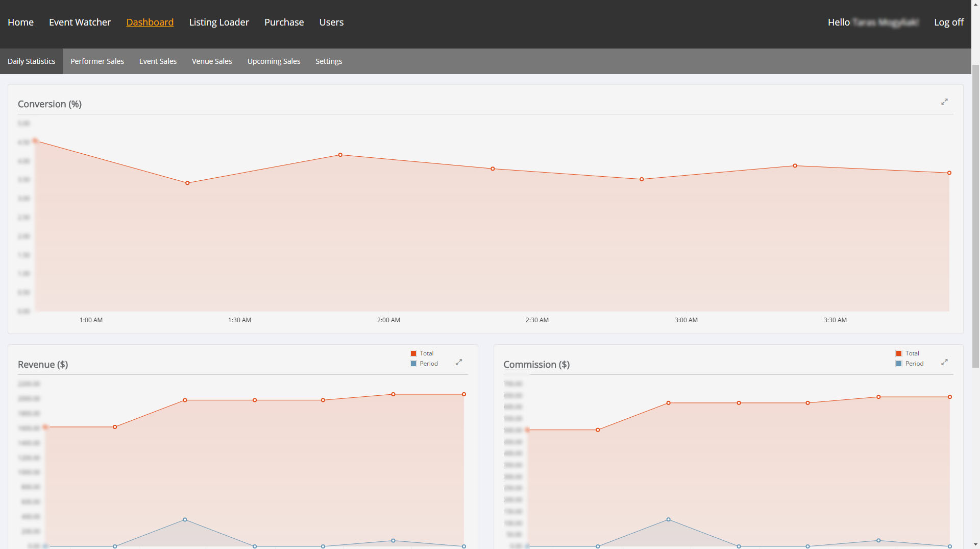This screenshot has height=549, width=980.
Task: Click the scroll-up arrow on the scrollbar
Action: [975, 4]
